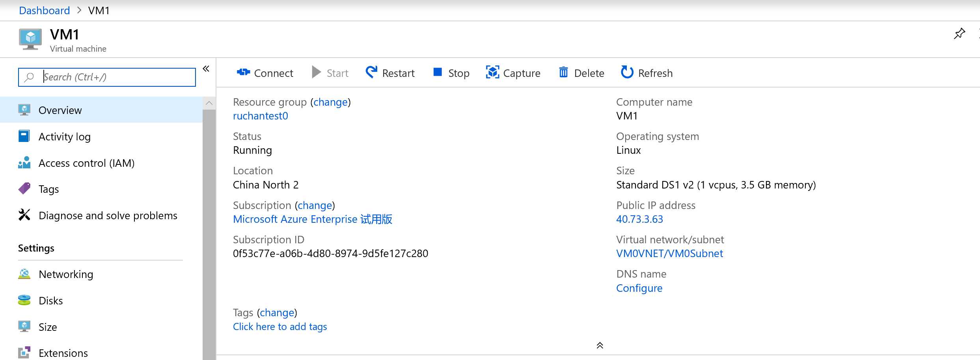980x360 pixels.
Task: Change the subscription link
Action: pos(315,205)
